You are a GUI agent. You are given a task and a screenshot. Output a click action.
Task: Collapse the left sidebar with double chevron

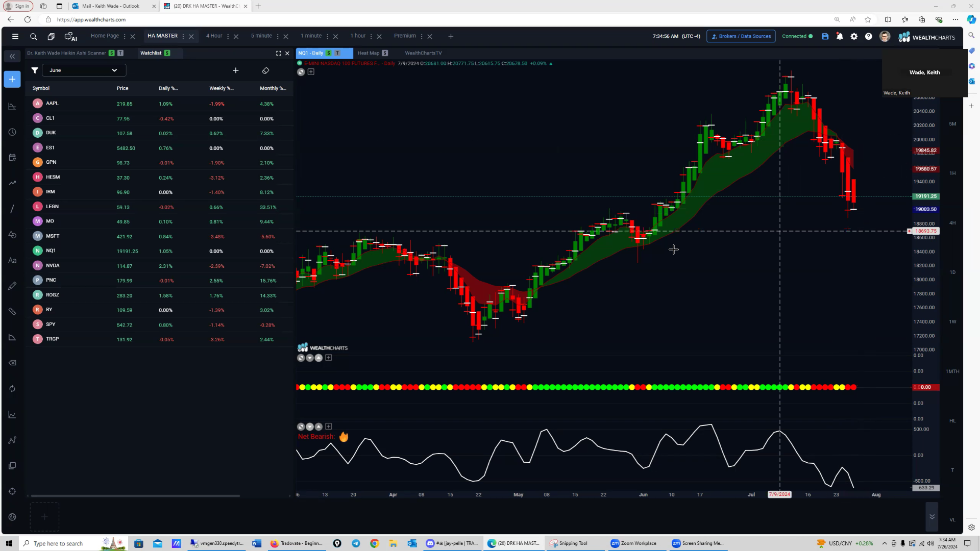(12, 56)
